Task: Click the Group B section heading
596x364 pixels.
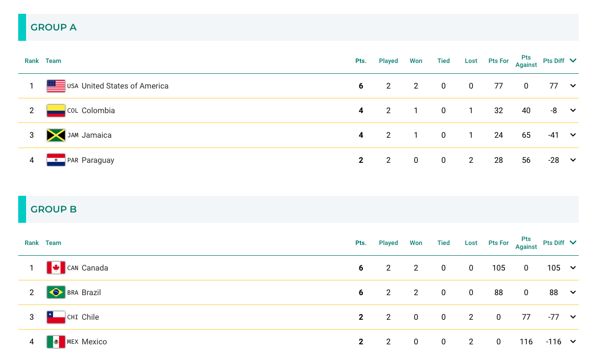Action: tap(54, 210)
